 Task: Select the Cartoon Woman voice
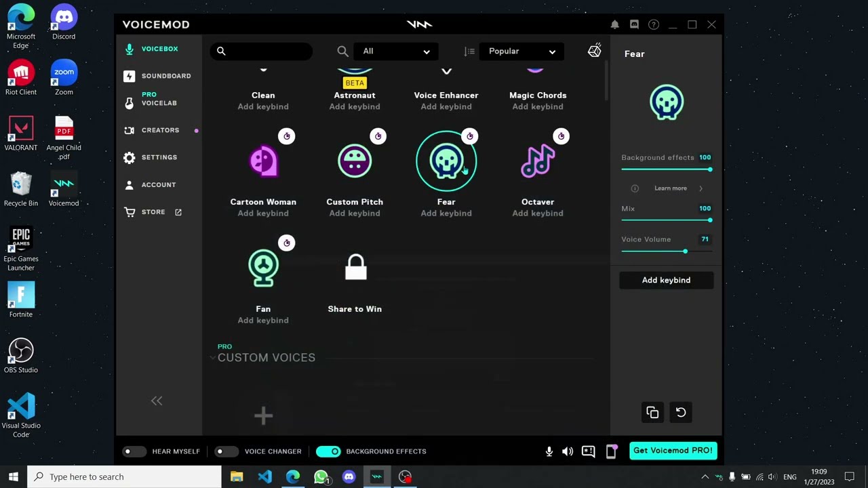263,161
